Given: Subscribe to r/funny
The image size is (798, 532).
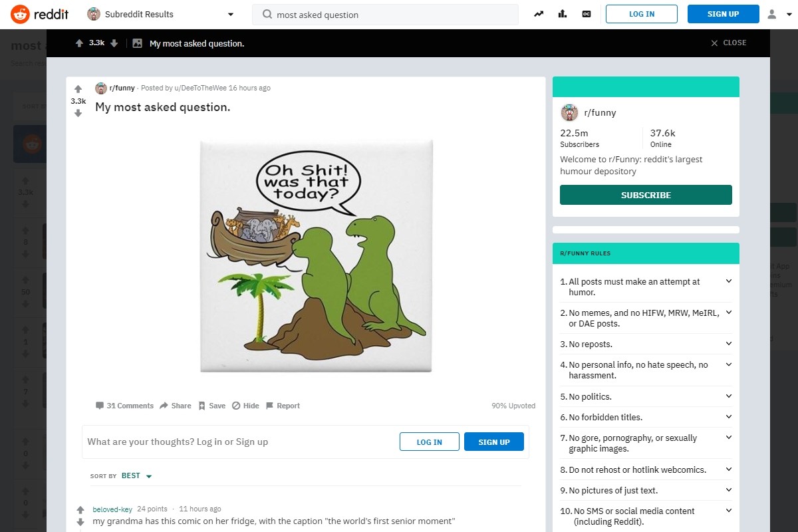Looking at the screenshot, I should [646, 195].
